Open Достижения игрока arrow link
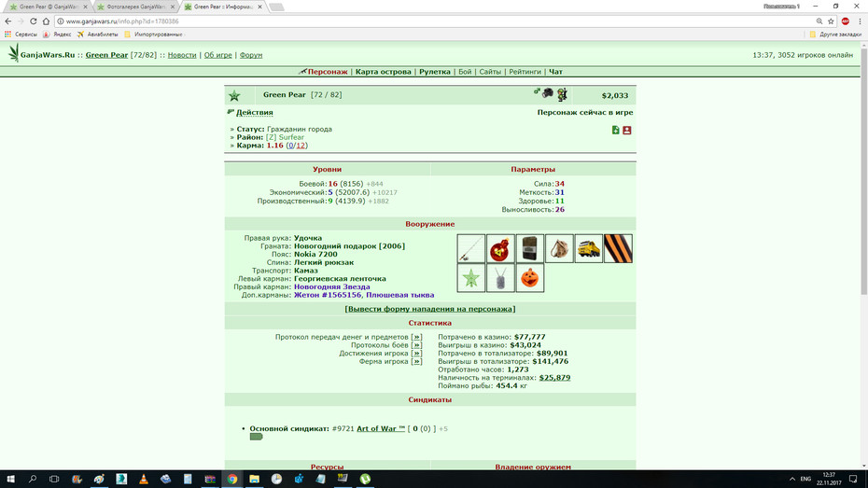This screenshot has width=868, height=488. coord(416,354)
